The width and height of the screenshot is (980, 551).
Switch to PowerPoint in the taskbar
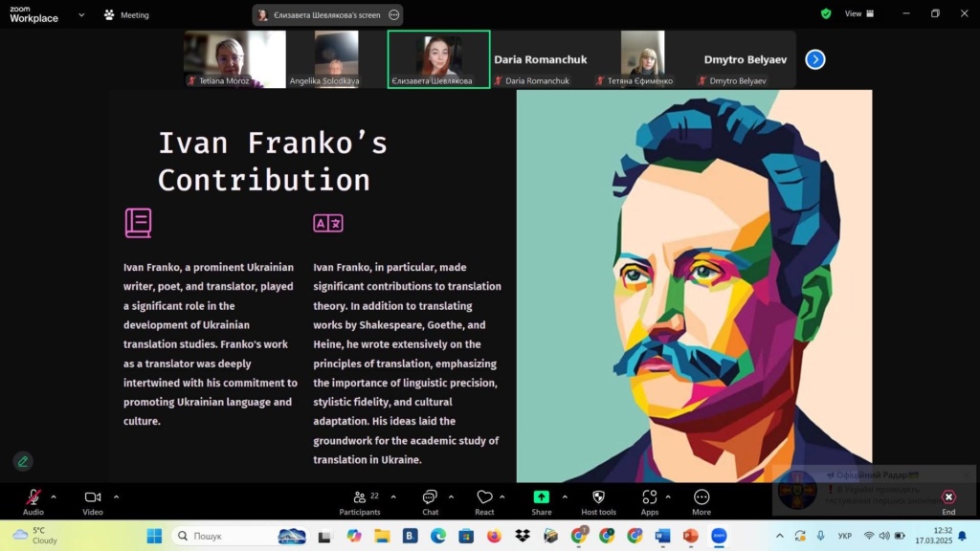coord(691,536)
